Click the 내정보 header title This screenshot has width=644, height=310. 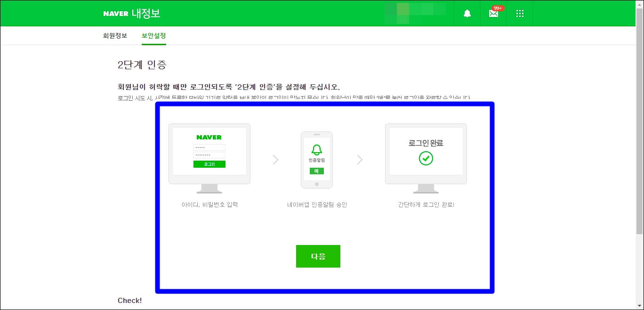tap(146, 13)
